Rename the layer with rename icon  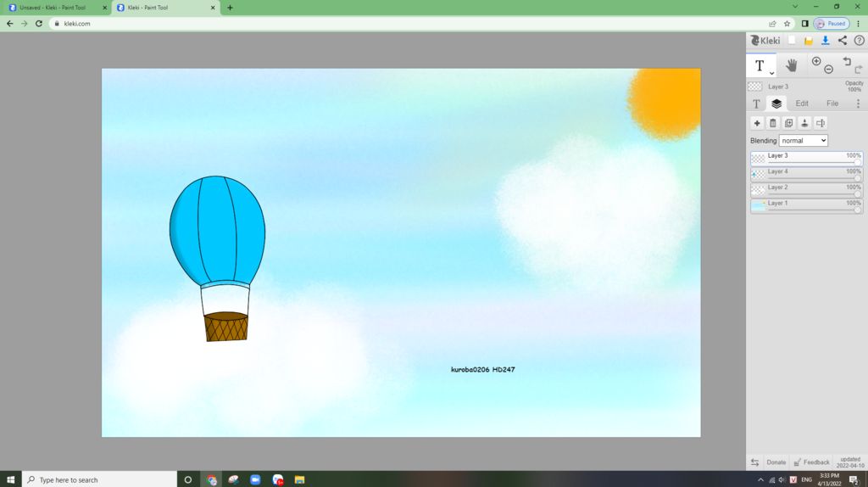(821, 123)
